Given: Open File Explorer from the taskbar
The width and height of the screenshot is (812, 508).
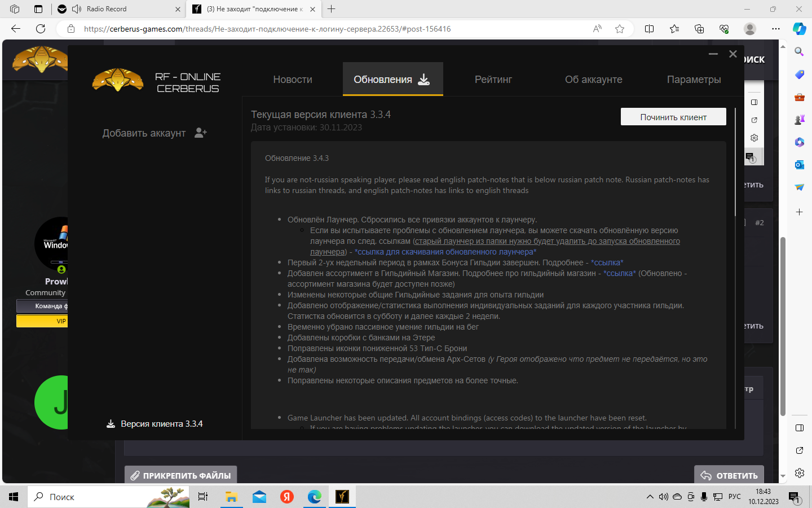Looking at the screenshot, I should tap(231, 497).
